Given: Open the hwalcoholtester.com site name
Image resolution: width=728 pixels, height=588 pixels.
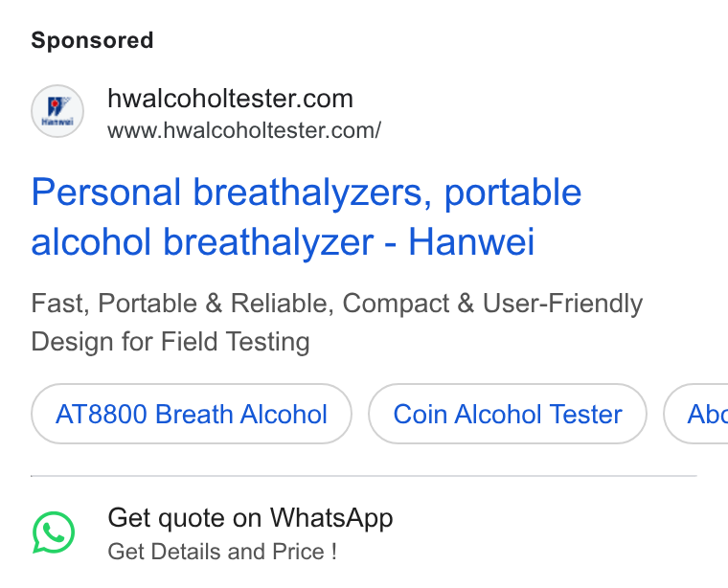Looking at the screenshot, I should coord(230,99).
